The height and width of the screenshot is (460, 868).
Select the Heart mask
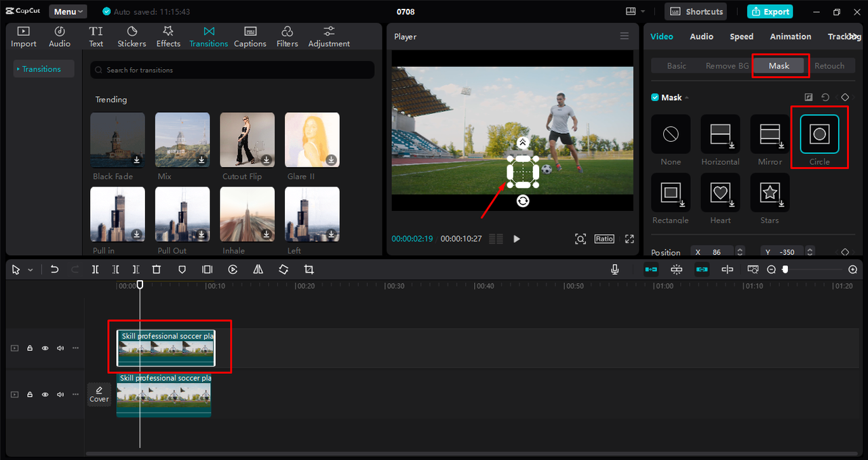tap(720, 193)
